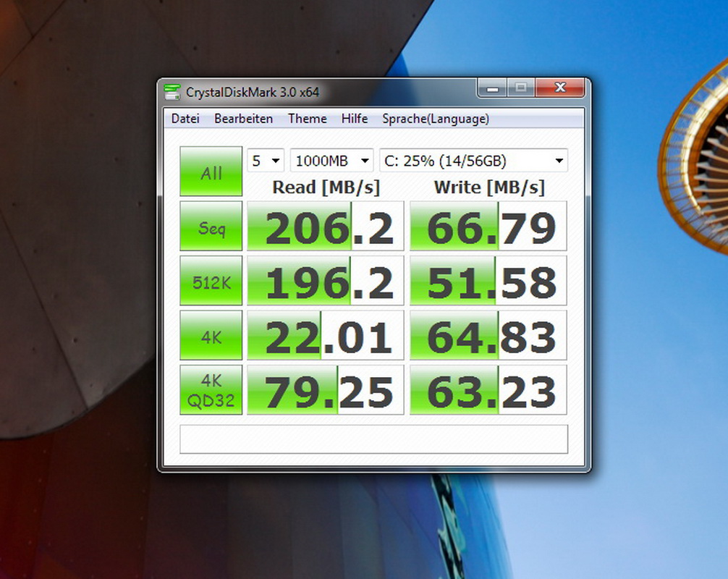Screen dimensions: 728x579
Task: Click the CrystalDiskMark title bar app icon
Action: (172, 92)
